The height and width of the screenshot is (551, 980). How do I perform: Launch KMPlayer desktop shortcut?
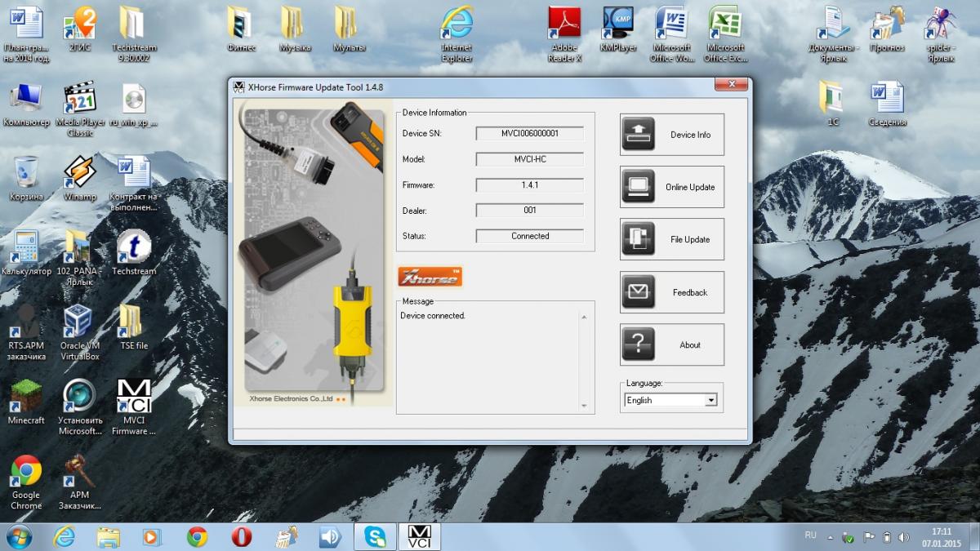617,25
